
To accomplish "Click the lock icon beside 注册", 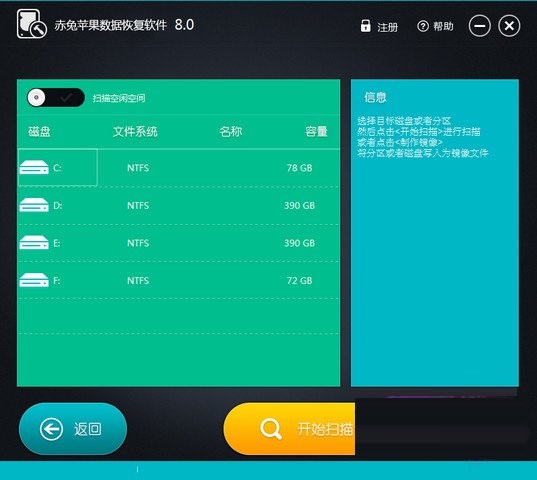I will pos(365,26).
